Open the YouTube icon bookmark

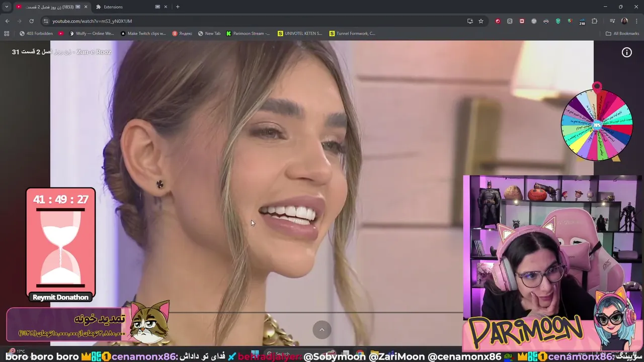(61, 34)
